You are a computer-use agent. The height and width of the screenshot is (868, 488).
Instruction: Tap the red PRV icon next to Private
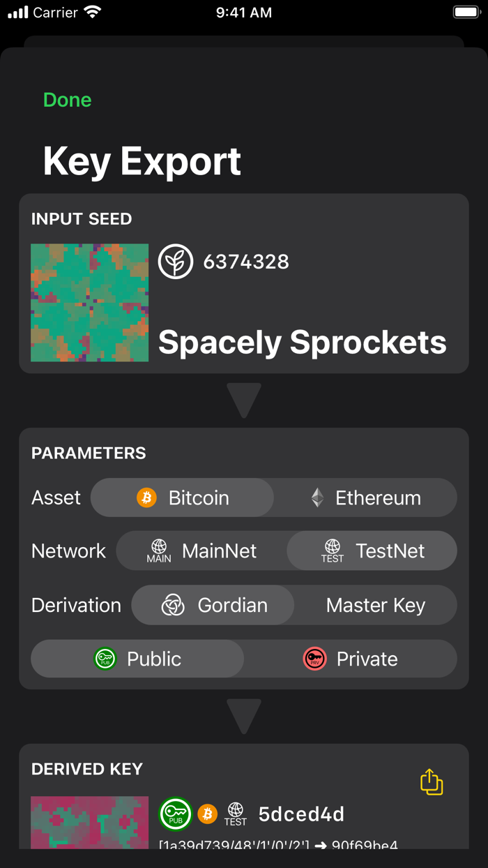coord(315,659)
